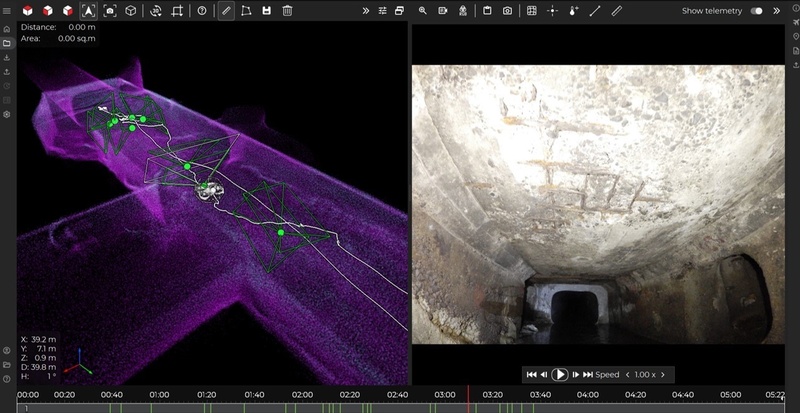Increase playback speed with right chevron
The width and height of the screenshot is (800, 413).
click(662, 374)
